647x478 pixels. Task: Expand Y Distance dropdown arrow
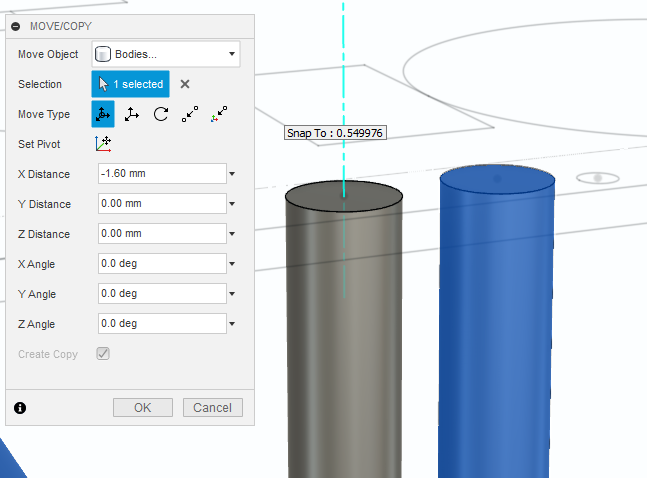click(x=232, y=204)
